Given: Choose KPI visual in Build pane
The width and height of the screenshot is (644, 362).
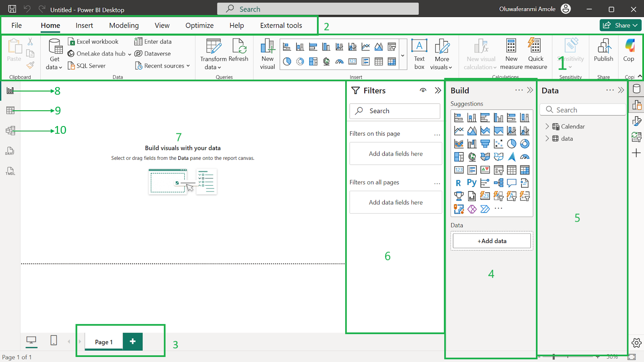Looking at the screenshot, I should tap(485, 170).
